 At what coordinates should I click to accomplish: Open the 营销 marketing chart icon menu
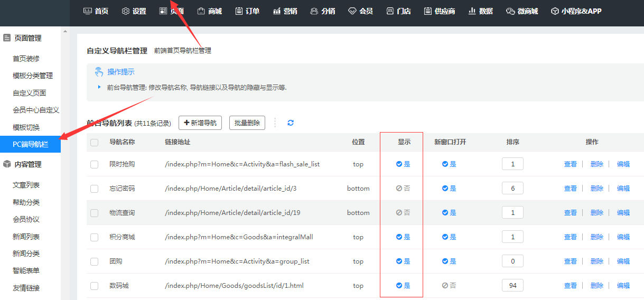point(277,11)
